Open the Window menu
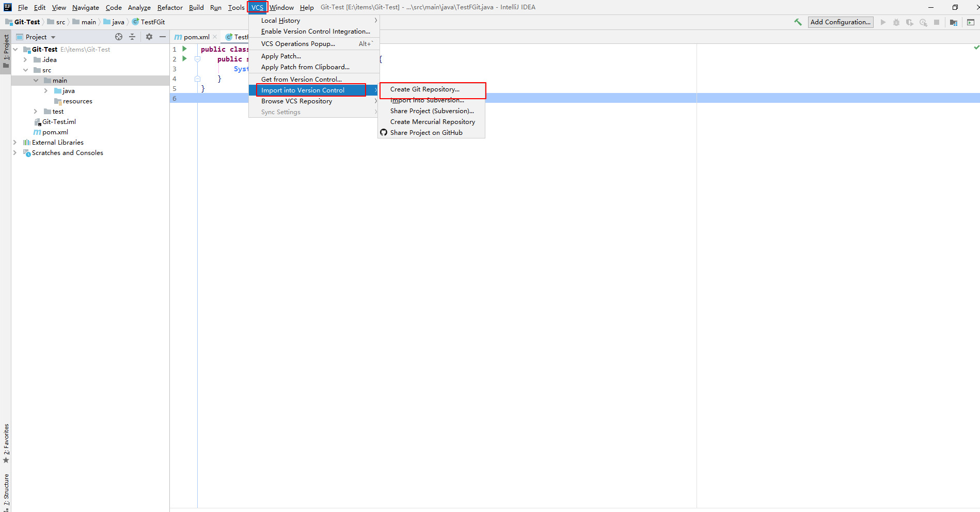Viewport: 980px width, 512px height. click(x=281, y=7)
